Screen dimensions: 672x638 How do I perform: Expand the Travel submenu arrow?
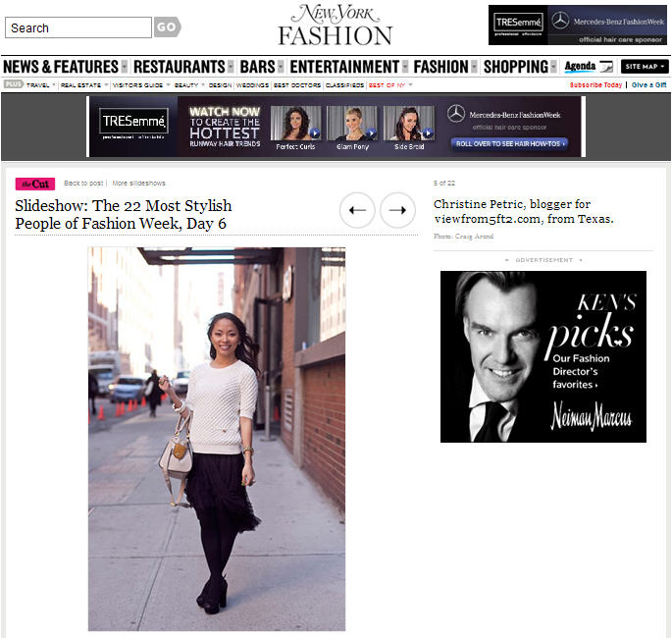pyautogui.click(x=54, y=84)
